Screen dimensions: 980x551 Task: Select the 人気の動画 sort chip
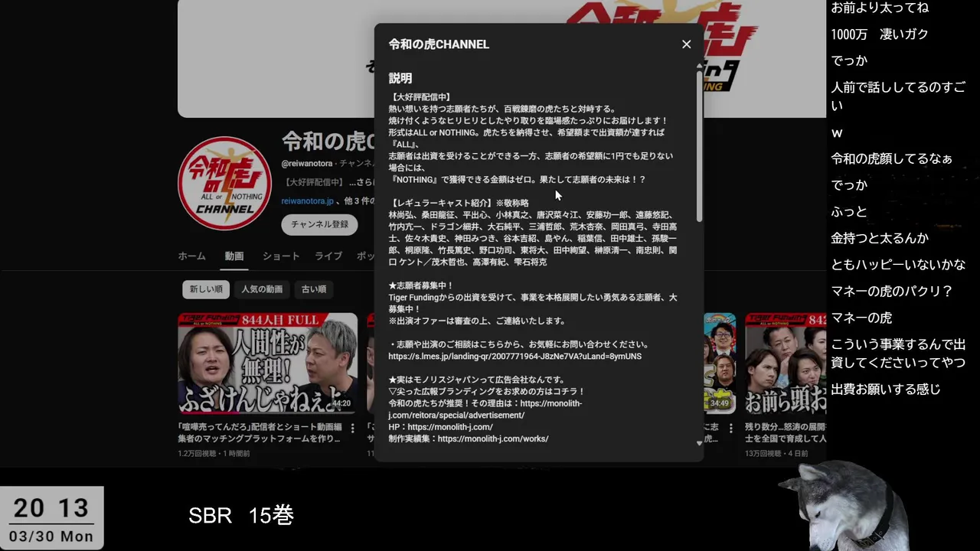[x=262, y=289]
